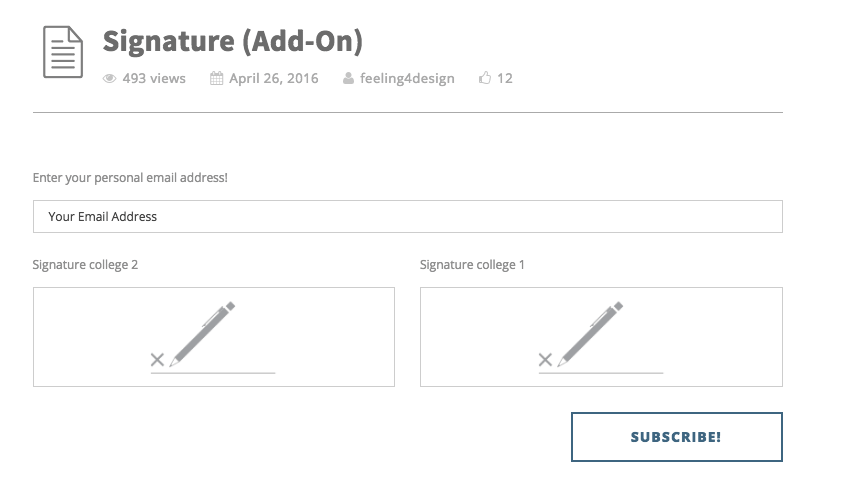Click the X mark in Signature college 1
The image size is (851, 494).
click(545, 360)
